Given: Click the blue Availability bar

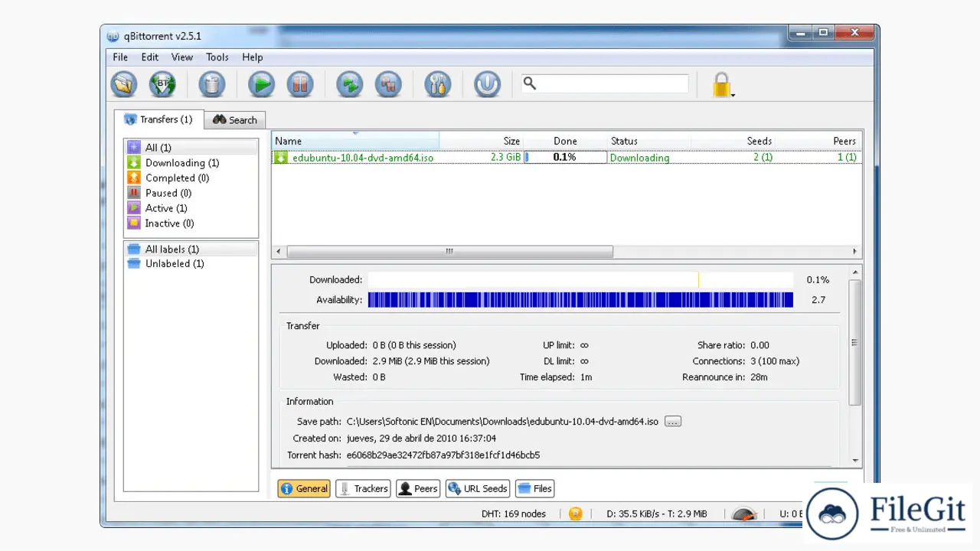Looking at the screenshot, I should point(580,300).
